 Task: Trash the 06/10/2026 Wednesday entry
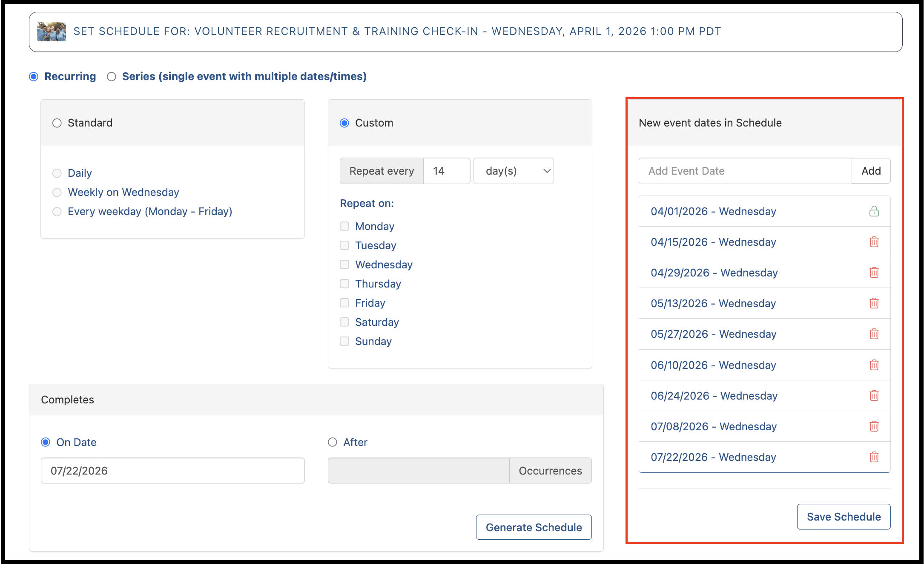click(874, 365)
